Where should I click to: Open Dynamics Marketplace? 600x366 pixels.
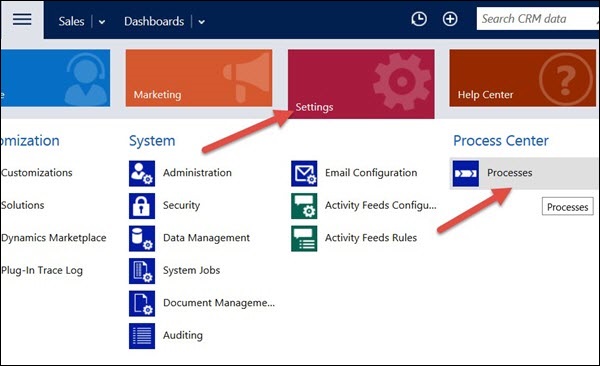click(54, 238)
